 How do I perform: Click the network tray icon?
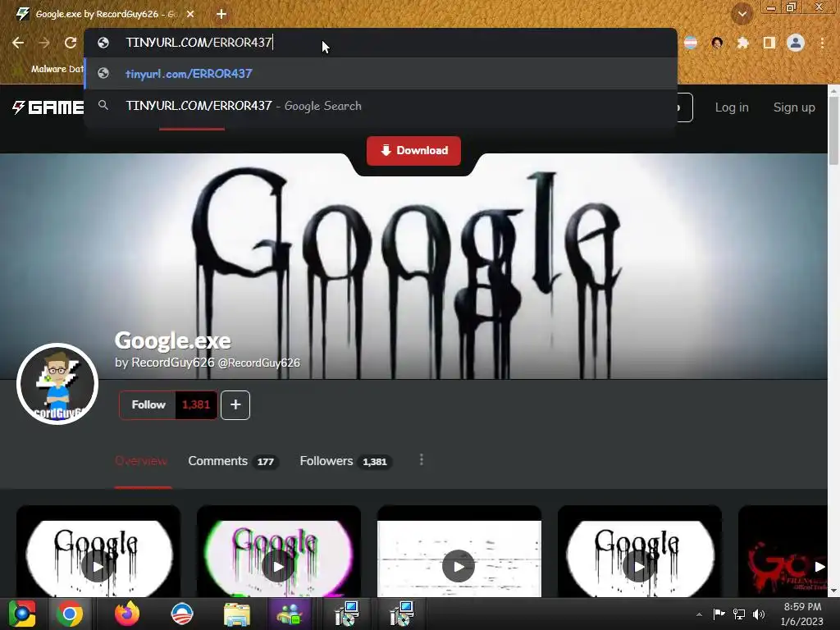739,614
